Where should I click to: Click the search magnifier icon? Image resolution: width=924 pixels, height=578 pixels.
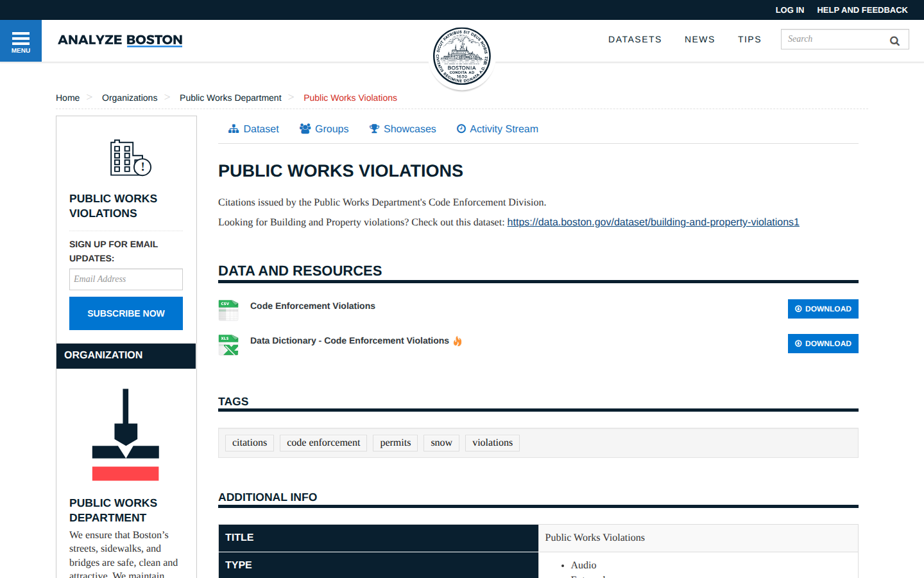coord(894,40)
